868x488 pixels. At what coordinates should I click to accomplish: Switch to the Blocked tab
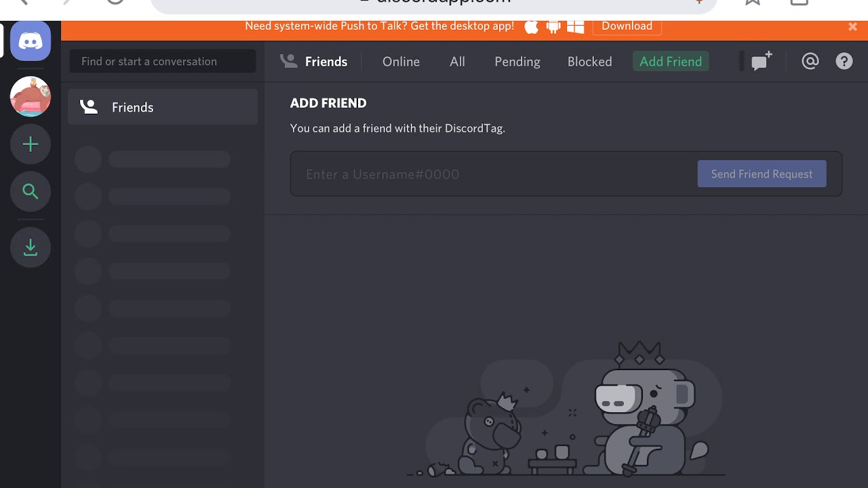click(589, 62)
